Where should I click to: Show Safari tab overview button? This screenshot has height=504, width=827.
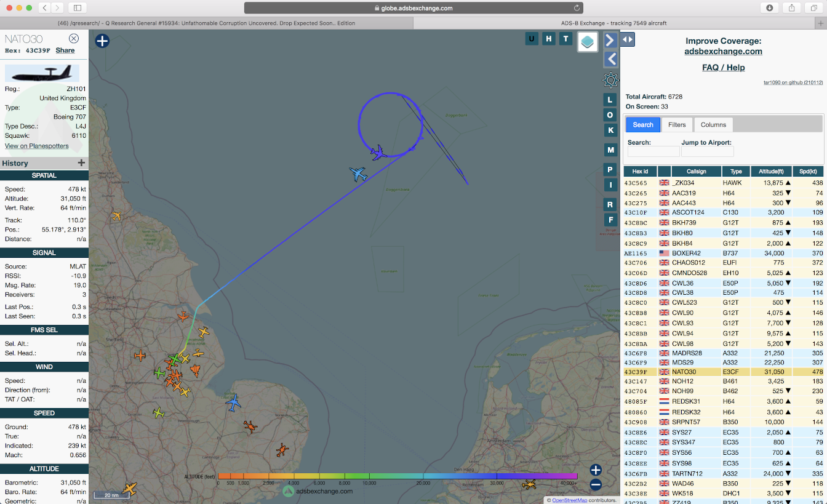pyautogui.click(x=813, y=8)
